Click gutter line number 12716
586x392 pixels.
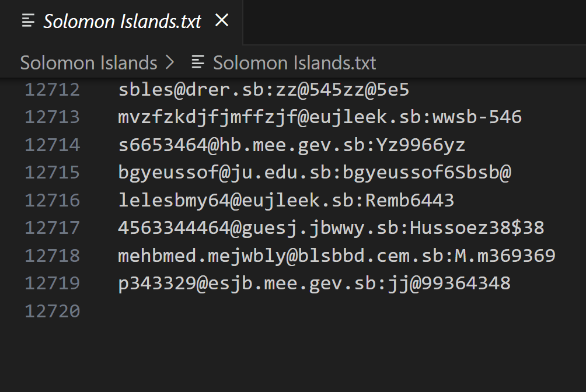point(52,201)
